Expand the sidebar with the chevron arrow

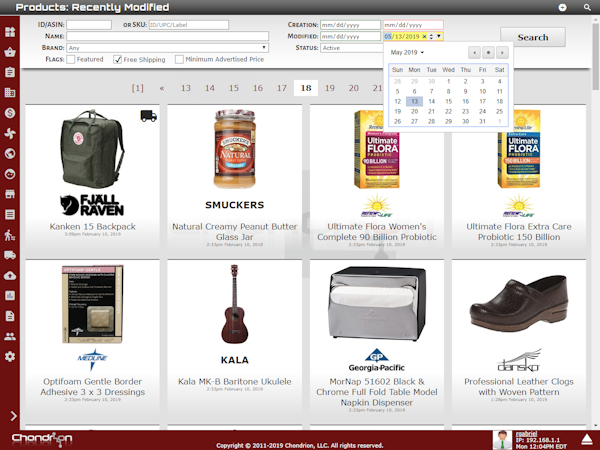point(13,416)
